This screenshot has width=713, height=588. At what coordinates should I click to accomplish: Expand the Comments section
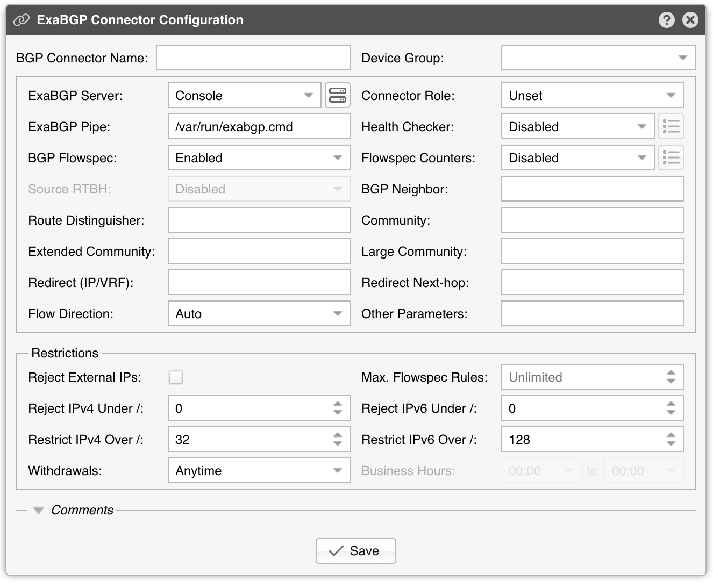[38, 511]
